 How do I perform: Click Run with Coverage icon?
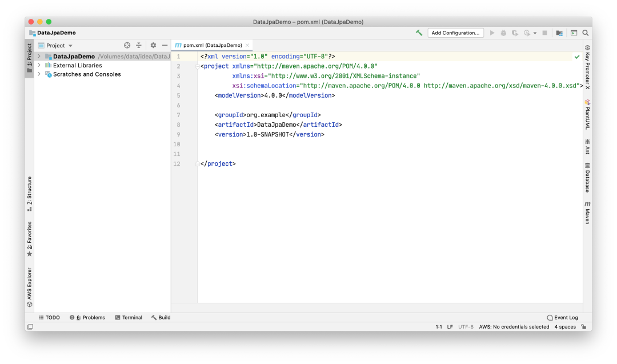pyautogui.click(x=515, y=33)
